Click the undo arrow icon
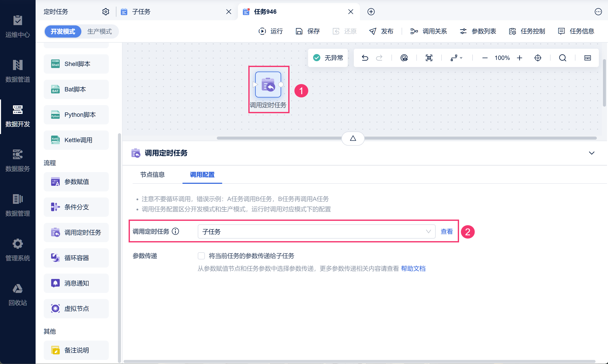This screenshot has height=364, width=608. click(x=365, y=58)
